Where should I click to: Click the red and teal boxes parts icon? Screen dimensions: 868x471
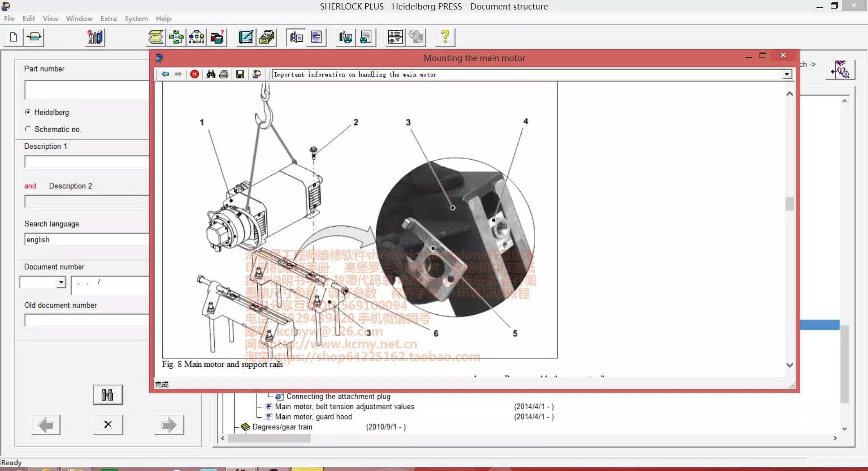tap(217, 37)
